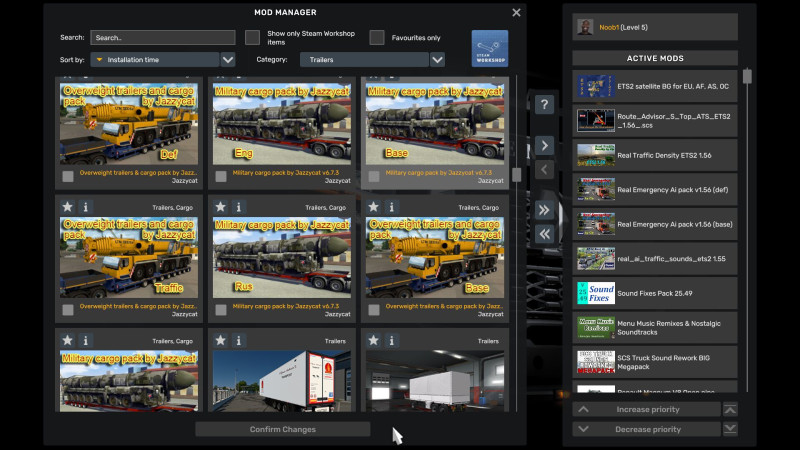This screenshot has height=450, width=800.
Task: Show info for Military cargo pack Rus
Action: pos(238,207)
